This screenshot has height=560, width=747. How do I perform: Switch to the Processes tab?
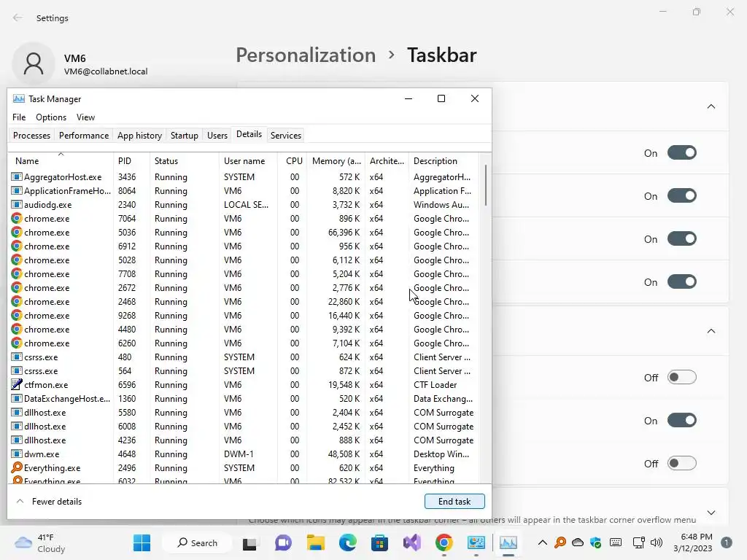pos(31,135)
